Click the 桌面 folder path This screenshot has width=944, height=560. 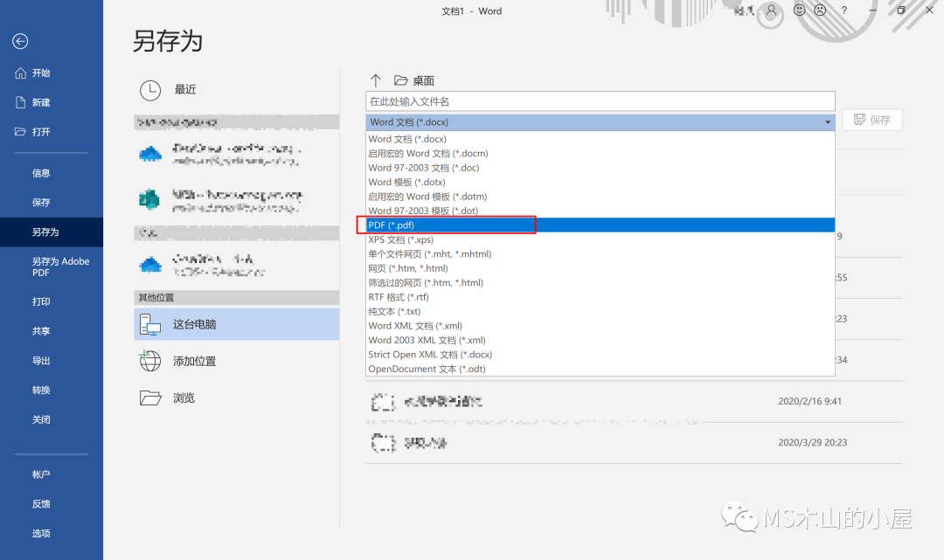point(414,80)
